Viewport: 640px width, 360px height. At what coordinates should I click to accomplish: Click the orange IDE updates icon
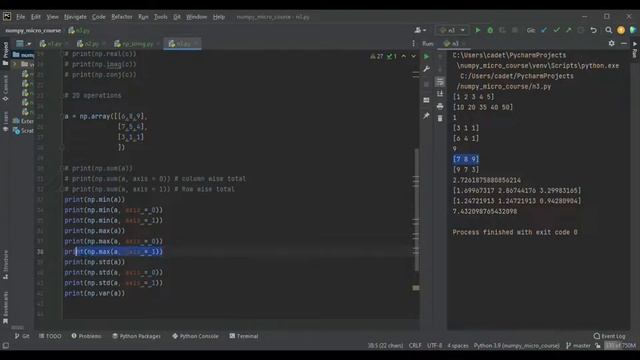coord(621,30)
